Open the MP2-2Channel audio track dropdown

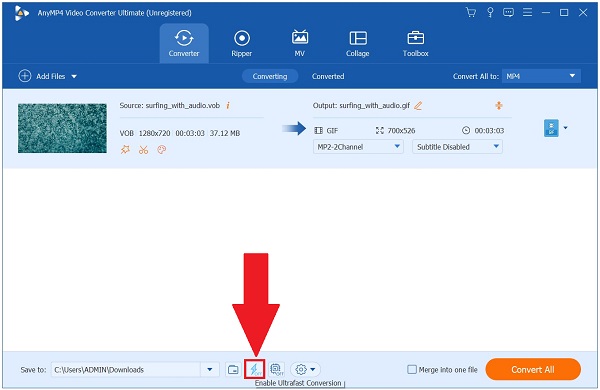358,147
